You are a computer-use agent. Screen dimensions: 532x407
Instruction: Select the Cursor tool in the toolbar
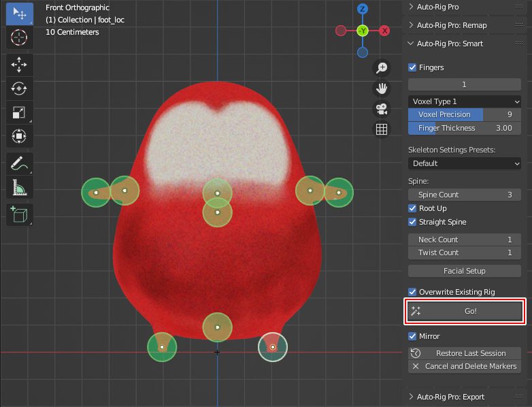[19, 37]
